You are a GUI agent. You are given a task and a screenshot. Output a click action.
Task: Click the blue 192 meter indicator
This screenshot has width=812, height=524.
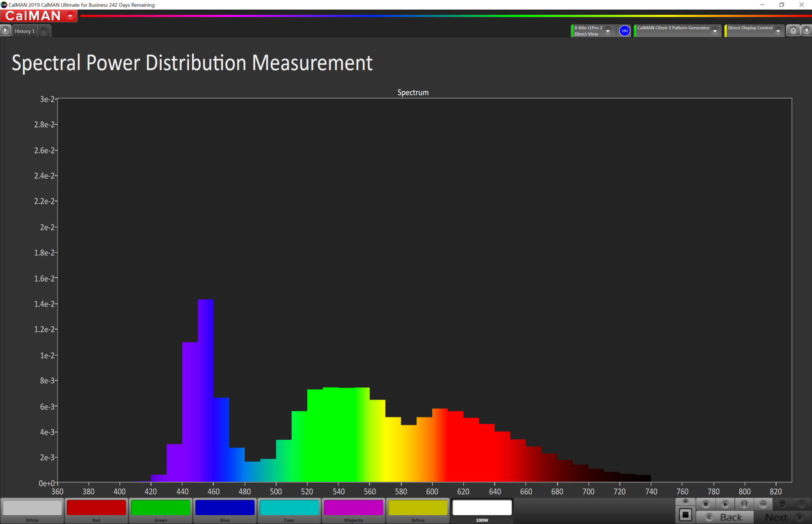pyautogui.click(x=625, y=31)
